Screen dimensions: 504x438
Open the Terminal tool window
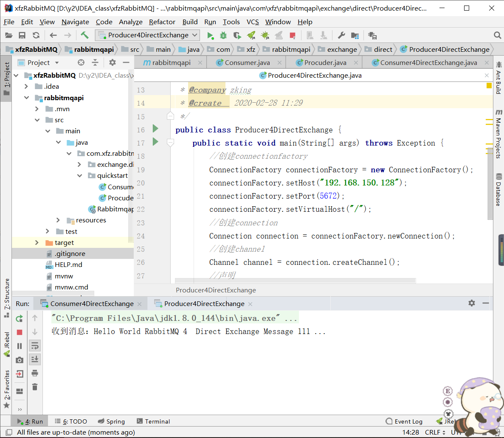pyautogui.click(x=153, y=421)
